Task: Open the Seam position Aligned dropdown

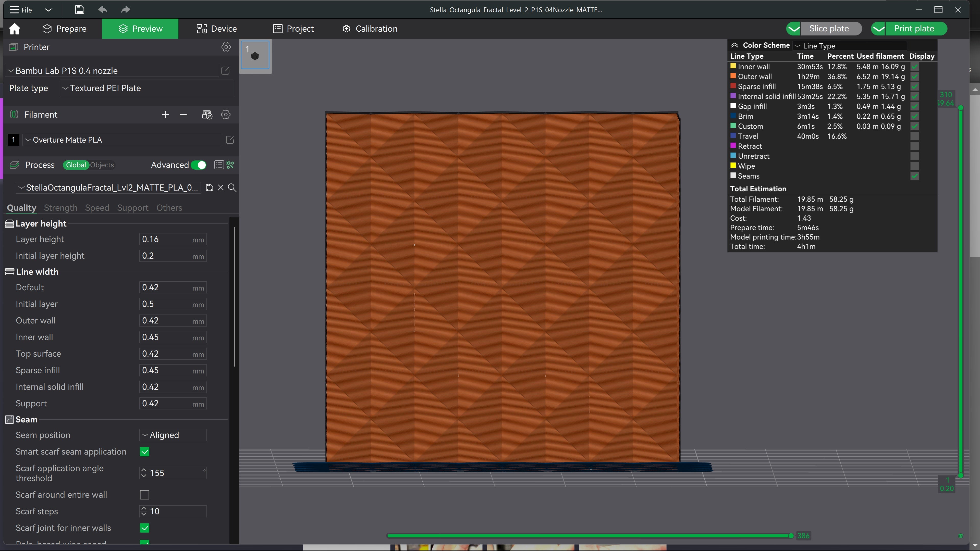Action: [x=173, y=435]
